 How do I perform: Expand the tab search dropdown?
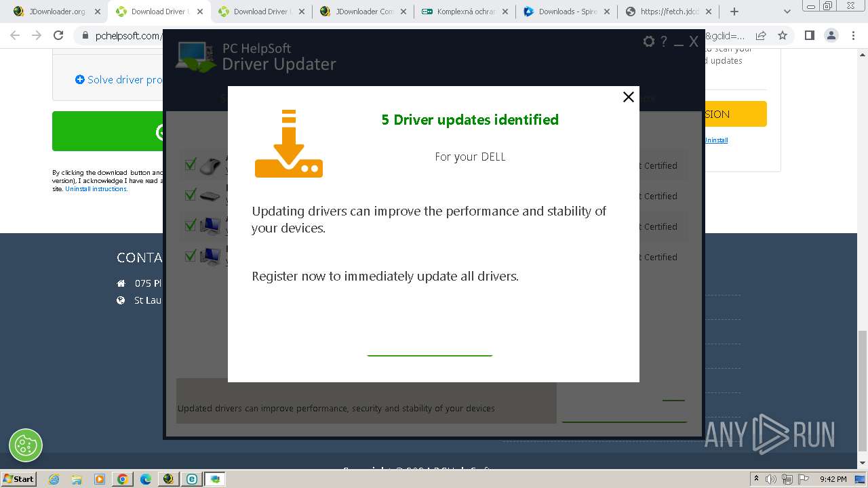pyautogui.click(x=787, y=12)
